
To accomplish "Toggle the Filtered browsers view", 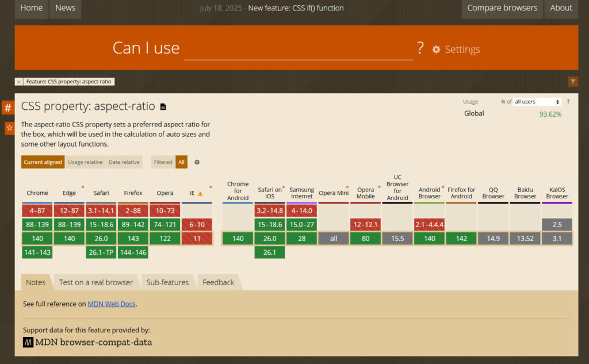I will point(163,162).
